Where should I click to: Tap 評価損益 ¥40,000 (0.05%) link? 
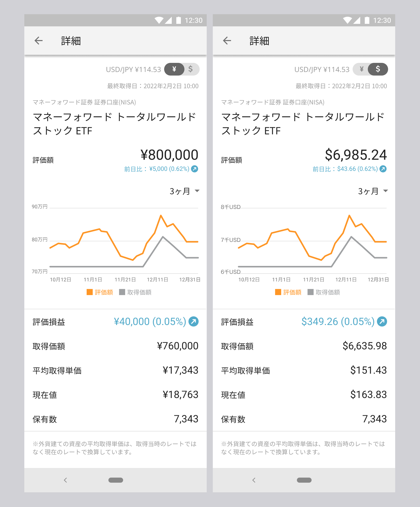click(150, 321)
